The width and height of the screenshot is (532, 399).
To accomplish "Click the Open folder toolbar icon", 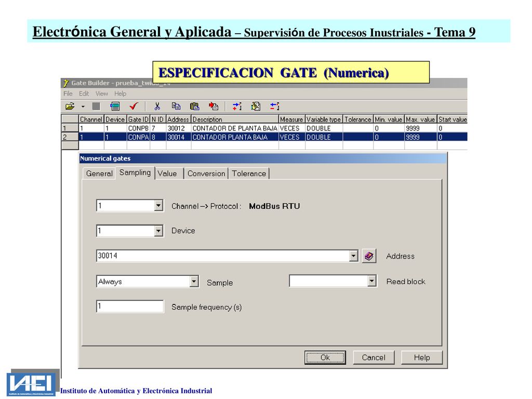I will [70, 106].
